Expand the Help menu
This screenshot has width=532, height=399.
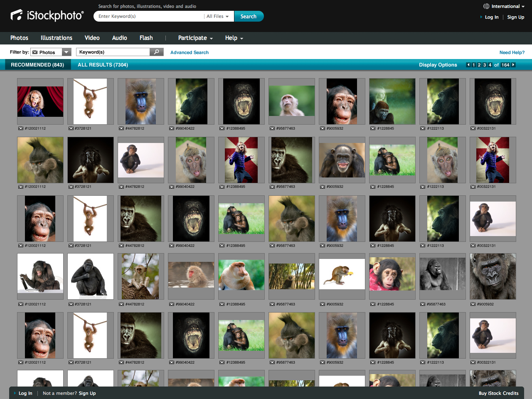[234, 38]
